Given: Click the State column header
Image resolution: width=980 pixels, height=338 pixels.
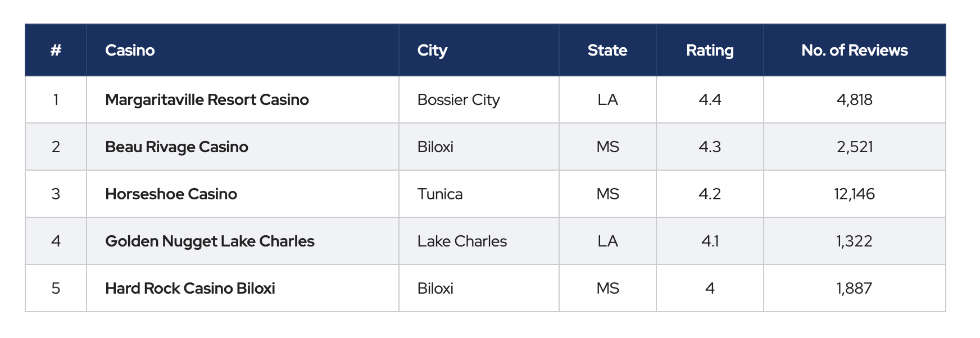Looking at the screenshot, I should click(607, 51).
